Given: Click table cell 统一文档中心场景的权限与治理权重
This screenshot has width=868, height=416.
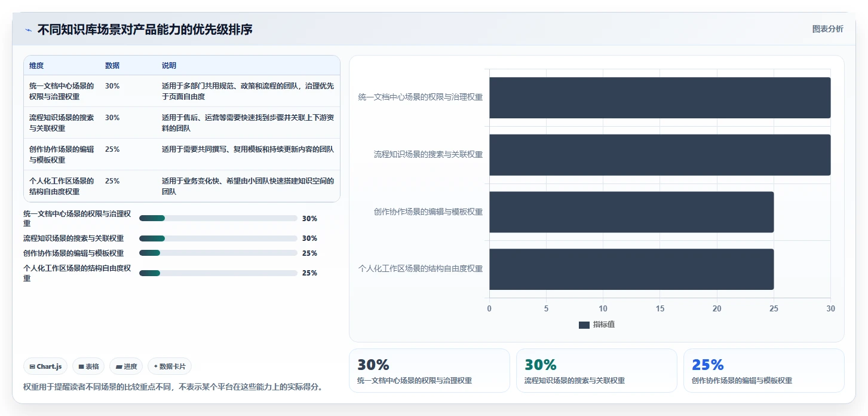Looking at the screenshot, I should click(x=62, y=91).
